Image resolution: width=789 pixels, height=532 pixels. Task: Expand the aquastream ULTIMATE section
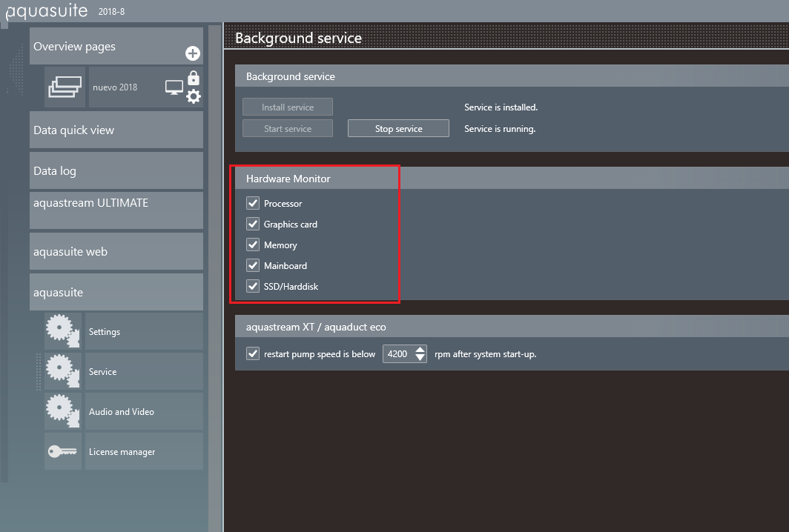click(116, 210)
